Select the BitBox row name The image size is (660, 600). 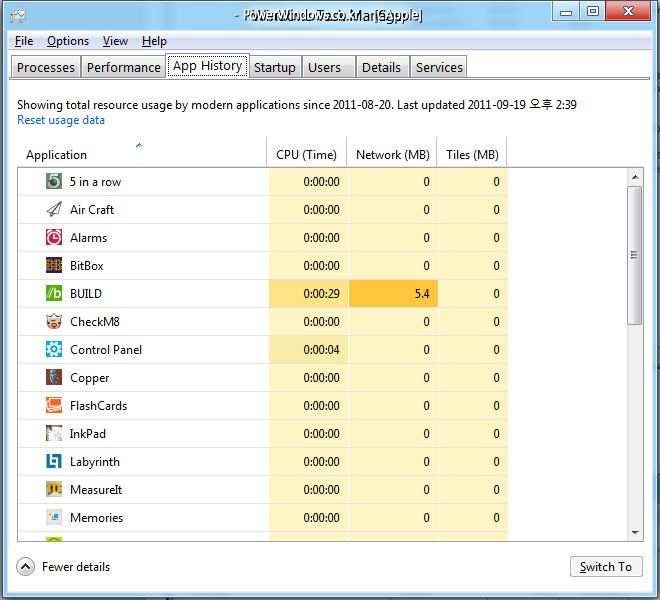coord(87,265)
